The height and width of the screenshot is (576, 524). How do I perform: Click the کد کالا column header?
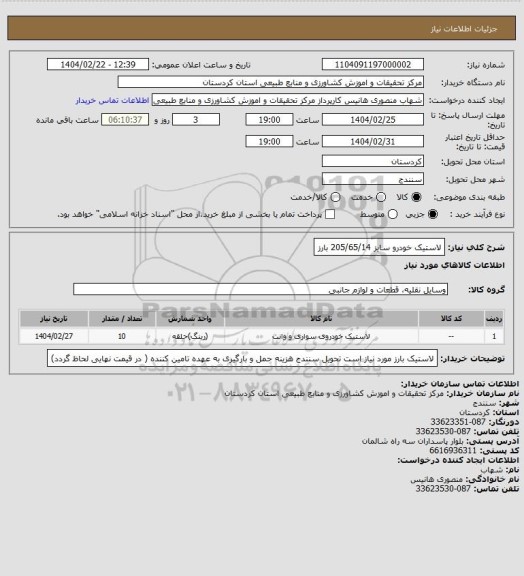(x=451, y=318)
